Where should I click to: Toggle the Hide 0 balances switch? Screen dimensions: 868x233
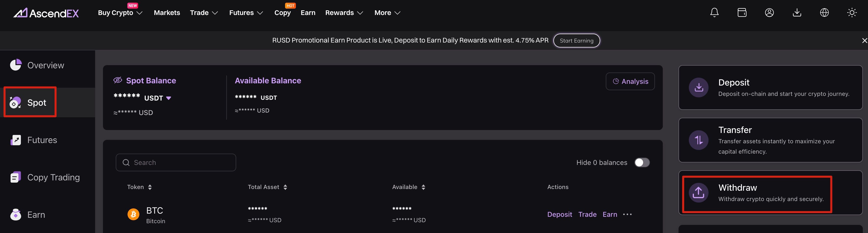tap(642, 162)
